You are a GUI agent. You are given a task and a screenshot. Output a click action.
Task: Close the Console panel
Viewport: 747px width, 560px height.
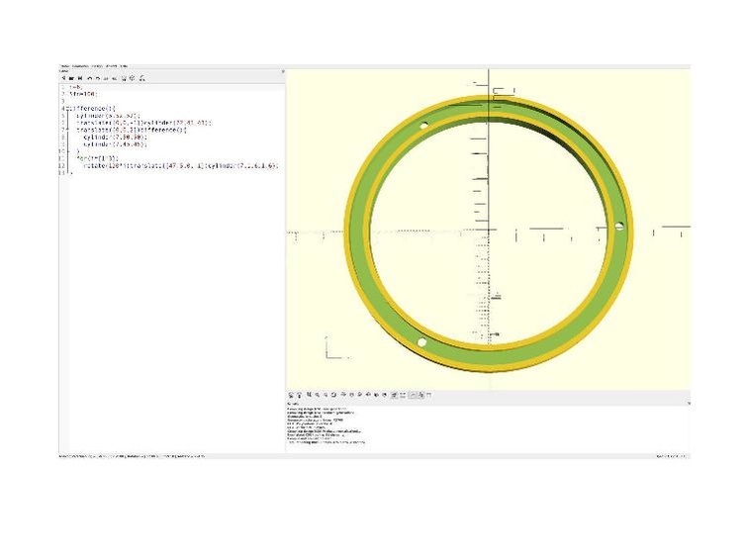[687, 404]
